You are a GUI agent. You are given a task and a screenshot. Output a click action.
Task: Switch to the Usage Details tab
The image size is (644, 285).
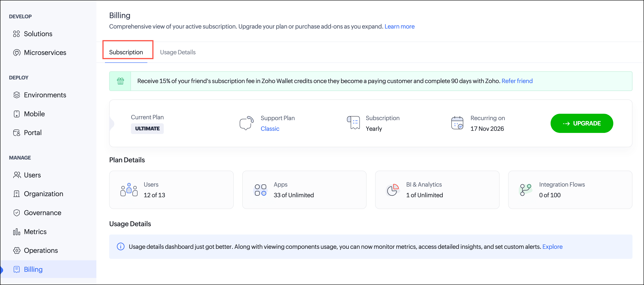[177, 52]
